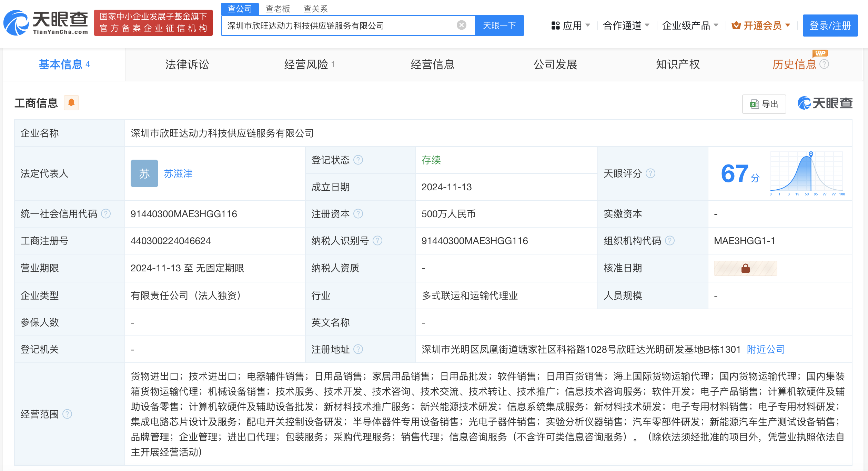The height and width of the screenshot is (471, 868).
Task: Click help icon next to 历史信息 tab
Action: (824, 64)
